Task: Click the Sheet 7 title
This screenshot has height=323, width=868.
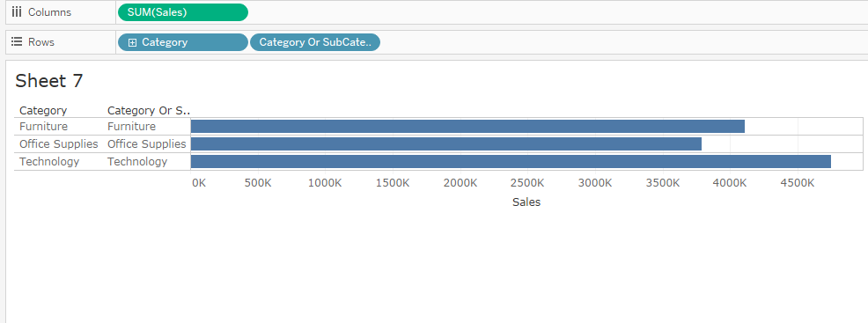Action: pos(48,81)
